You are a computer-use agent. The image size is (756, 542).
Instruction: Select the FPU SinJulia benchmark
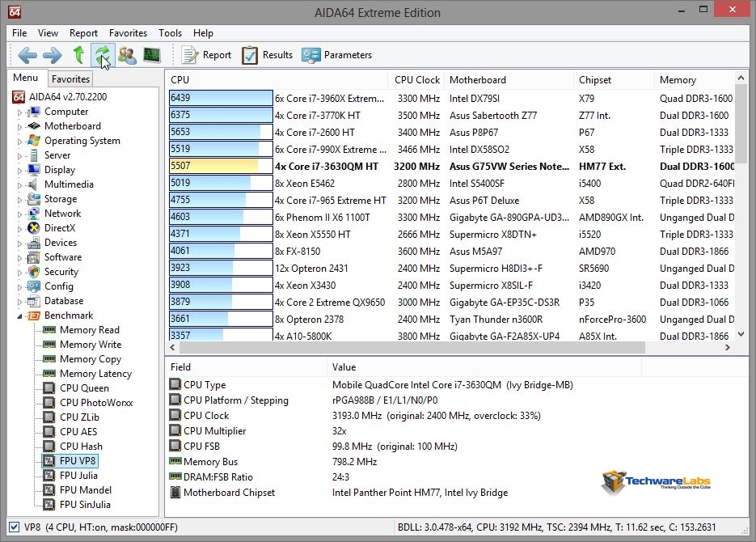86,505
